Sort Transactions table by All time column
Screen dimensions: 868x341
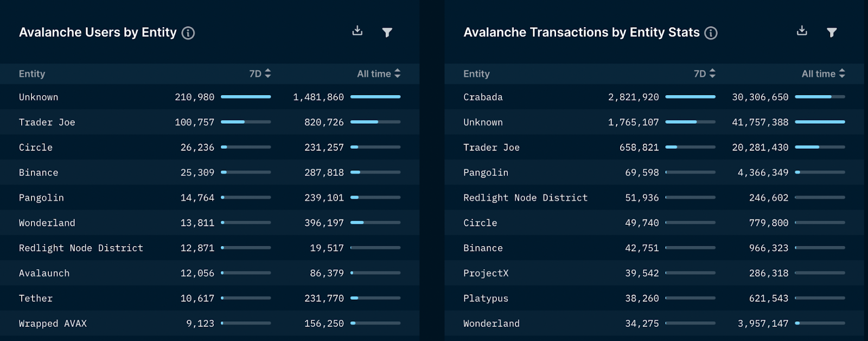824,74
